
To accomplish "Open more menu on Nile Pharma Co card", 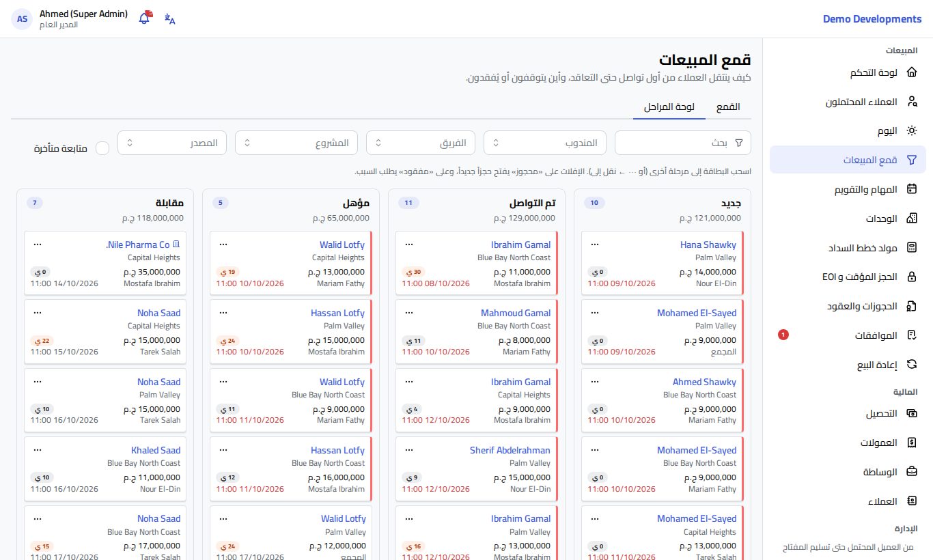I will pos(37,244).
